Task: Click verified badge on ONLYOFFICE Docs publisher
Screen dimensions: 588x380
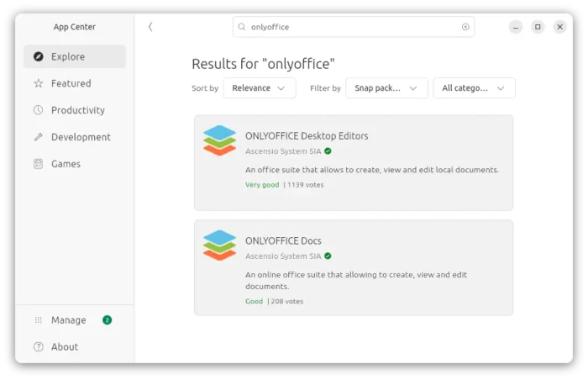Action: 328,256
